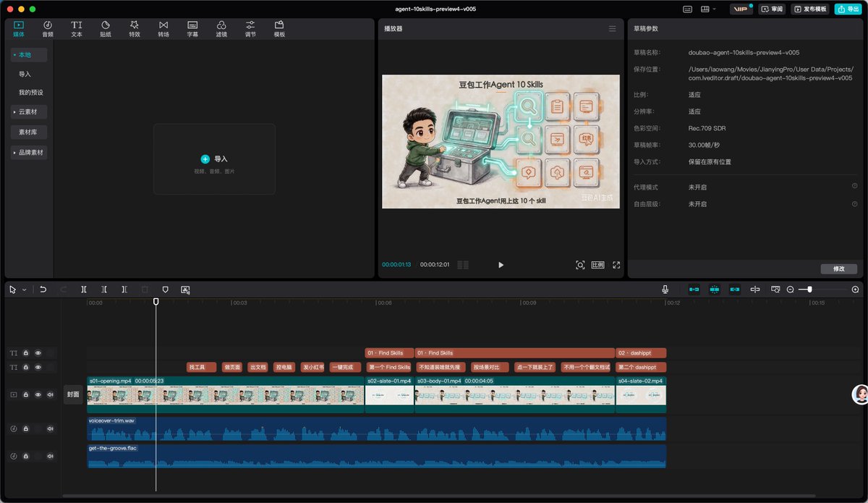Add a marker with the shield icon
This screenshot has height=503, width=868.
coord(165,289)
